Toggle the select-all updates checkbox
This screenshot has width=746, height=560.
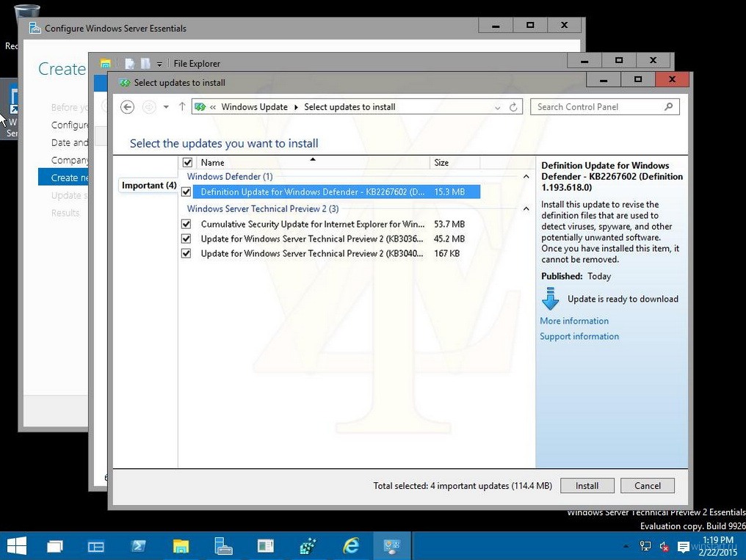pos(187,163)
